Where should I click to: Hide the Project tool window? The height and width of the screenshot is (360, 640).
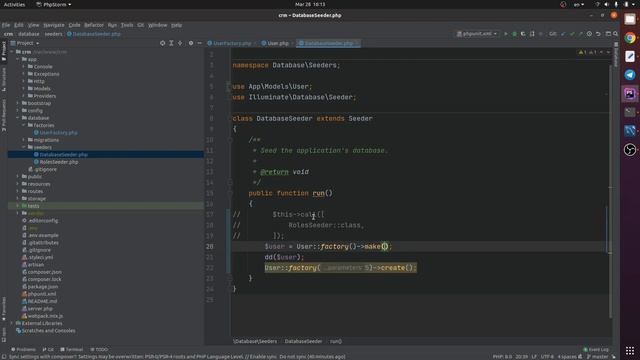[x=200, y=43]
